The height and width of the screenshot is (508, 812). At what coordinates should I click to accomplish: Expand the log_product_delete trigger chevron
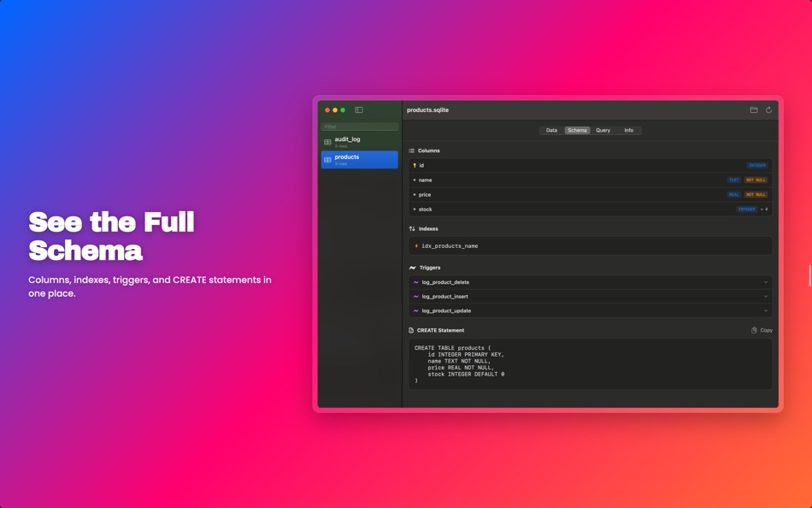[766, 282]
